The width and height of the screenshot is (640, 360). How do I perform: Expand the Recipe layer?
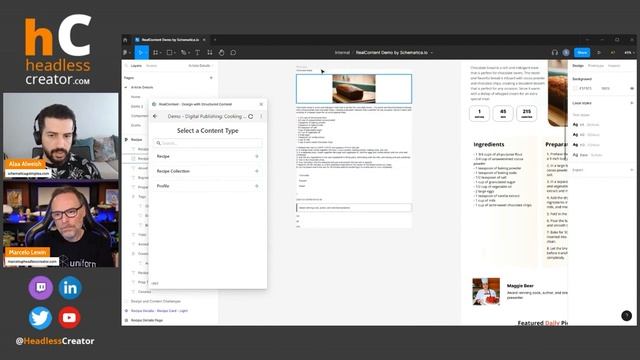click(126, 140)
